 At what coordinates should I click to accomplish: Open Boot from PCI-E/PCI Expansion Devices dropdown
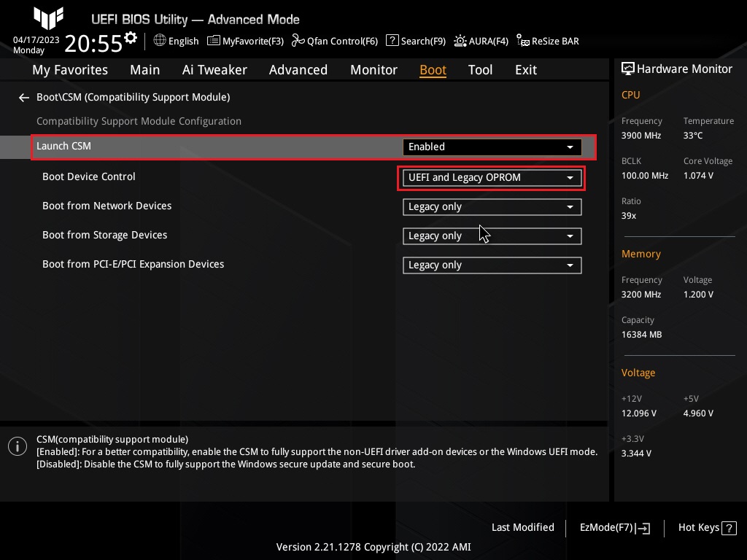coord(492,265)
